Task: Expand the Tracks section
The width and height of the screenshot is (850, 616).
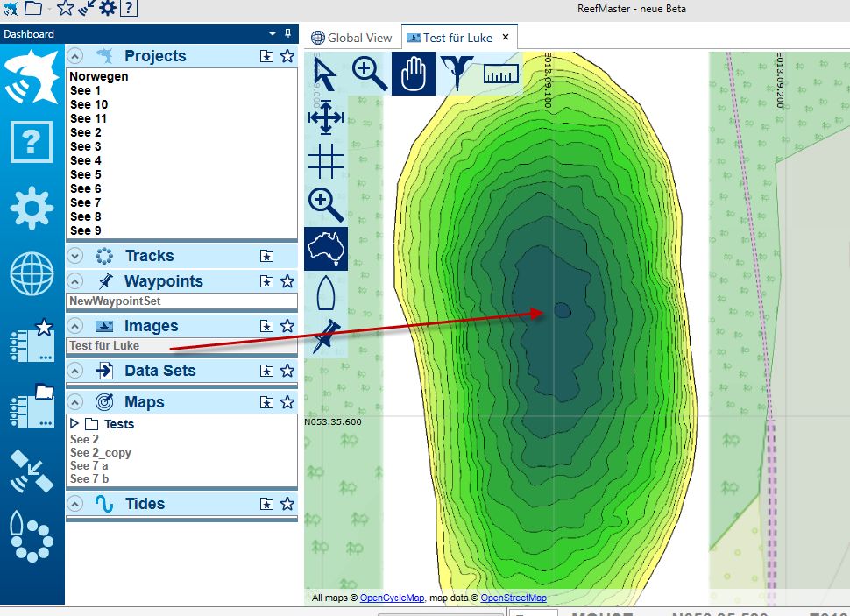Action: coord(75,256)
